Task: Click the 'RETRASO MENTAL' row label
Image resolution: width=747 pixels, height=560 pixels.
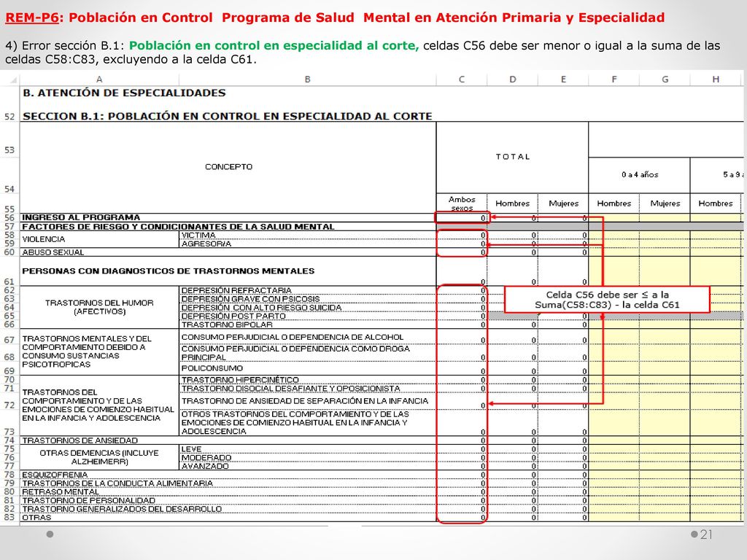Action: coord(60,492)
